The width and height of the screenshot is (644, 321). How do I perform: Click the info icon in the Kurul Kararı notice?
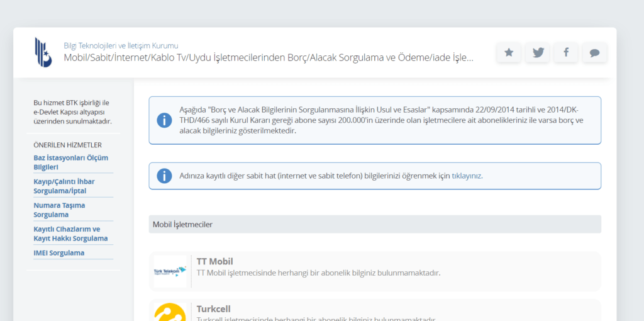164,120
